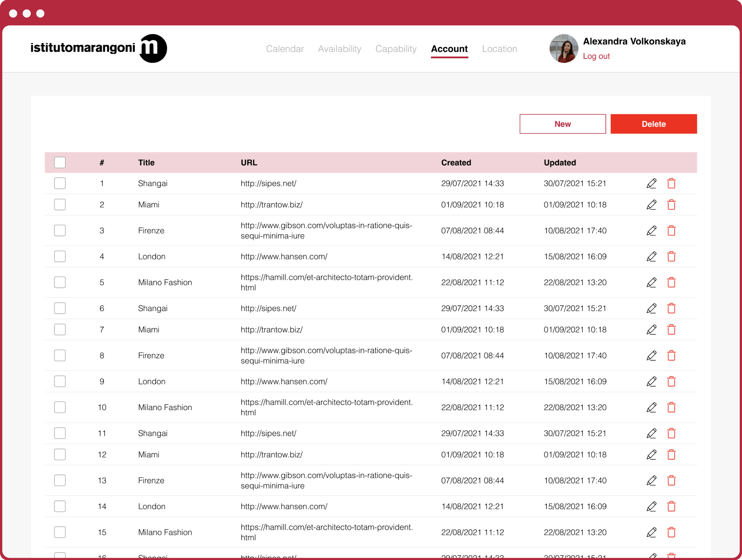Check the row 10 Milano Fashion checkbox
The image size is (742, 560).
(60, 408)
